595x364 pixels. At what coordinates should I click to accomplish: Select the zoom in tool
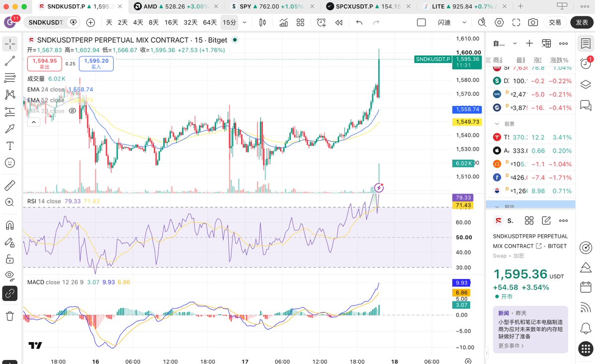10,202
